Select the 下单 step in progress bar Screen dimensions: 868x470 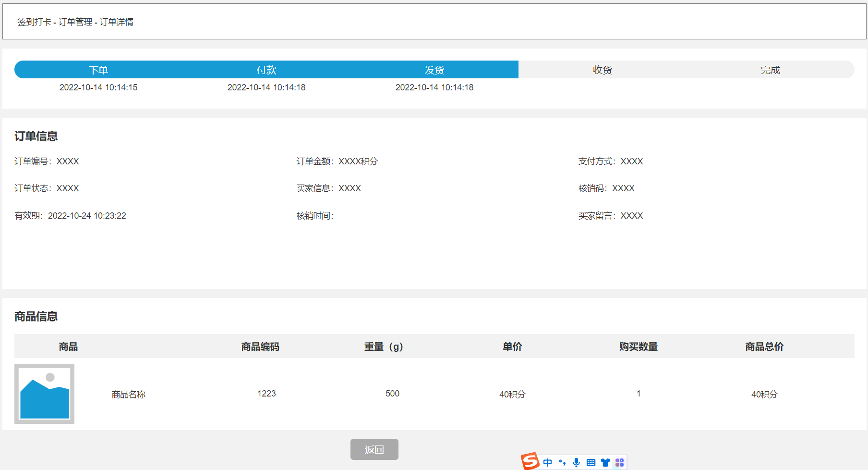coord(98,70)
